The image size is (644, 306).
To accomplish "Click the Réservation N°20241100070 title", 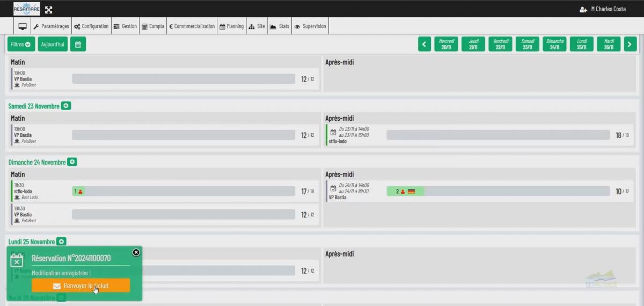I will click(x=71, y=258).
